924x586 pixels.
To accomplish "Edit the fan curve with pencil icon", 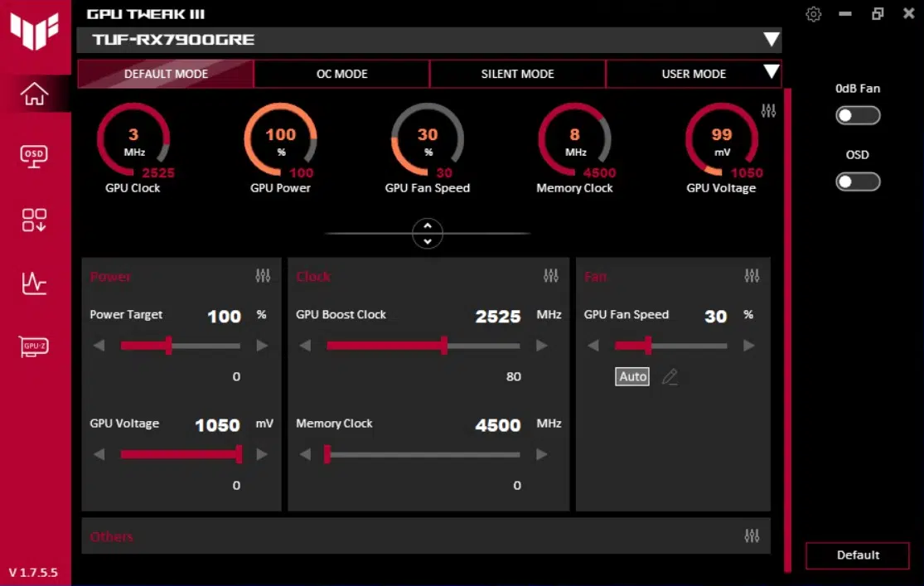I will point(670,376).
